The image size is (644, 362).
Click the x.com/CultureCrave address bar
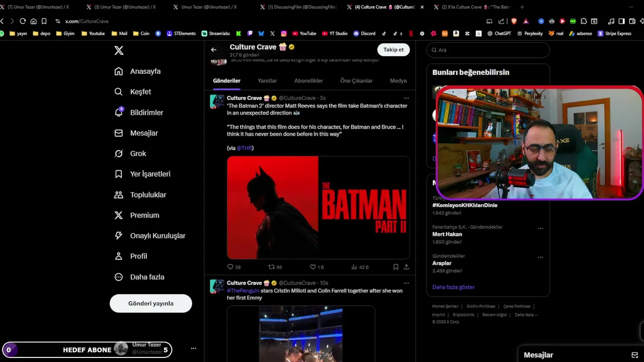pyautogui.click(x=87, y=21)
